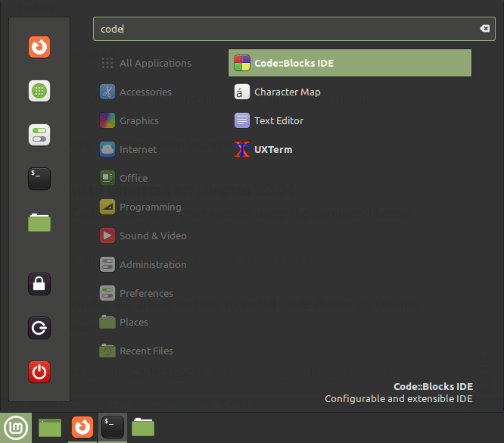Click the Graphics rainbow icon
The height and width of the screenshot is (443, 504).
pos(107,120)
